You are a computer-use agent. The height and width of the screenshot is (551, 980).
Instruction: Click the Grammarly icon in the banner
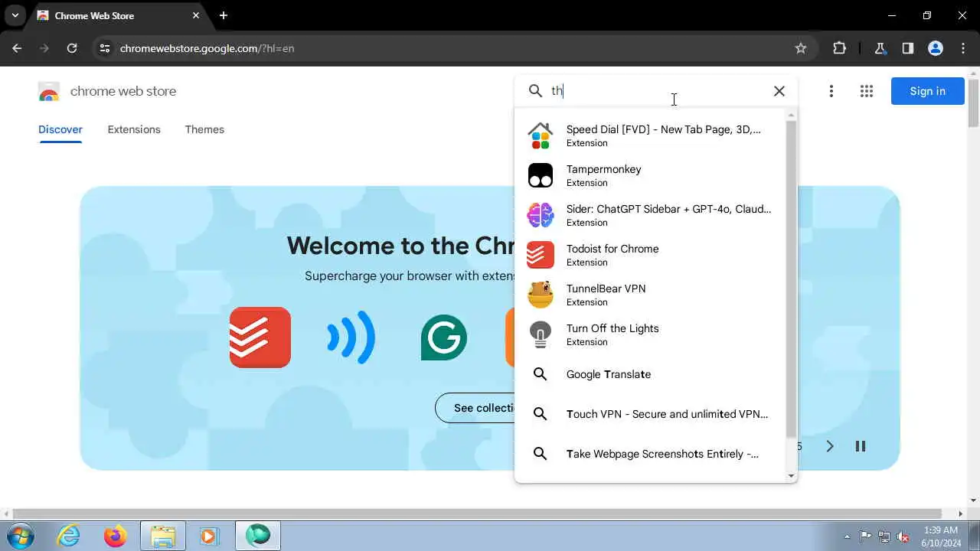(444, 337)
